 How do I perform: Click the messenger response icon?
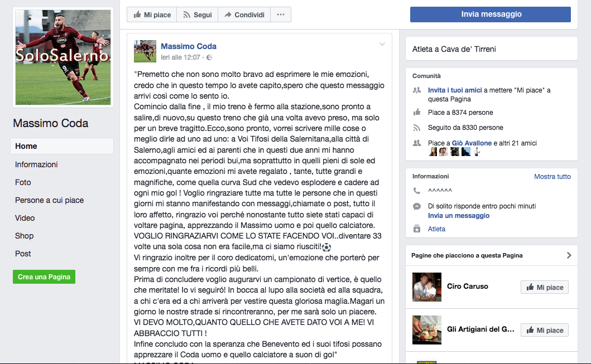pyautogui.click(x=417, y=206)
